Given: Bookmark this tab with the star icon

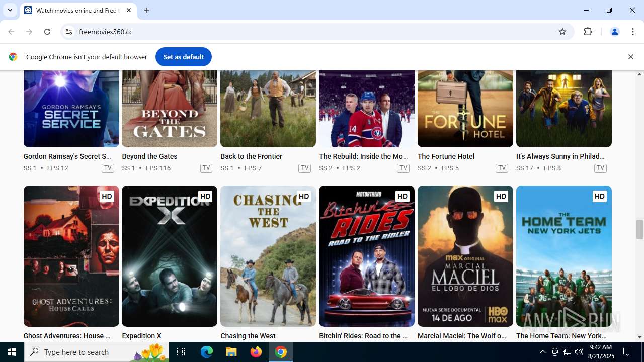Looking at the screenshot, I should (x=562, y=32).
